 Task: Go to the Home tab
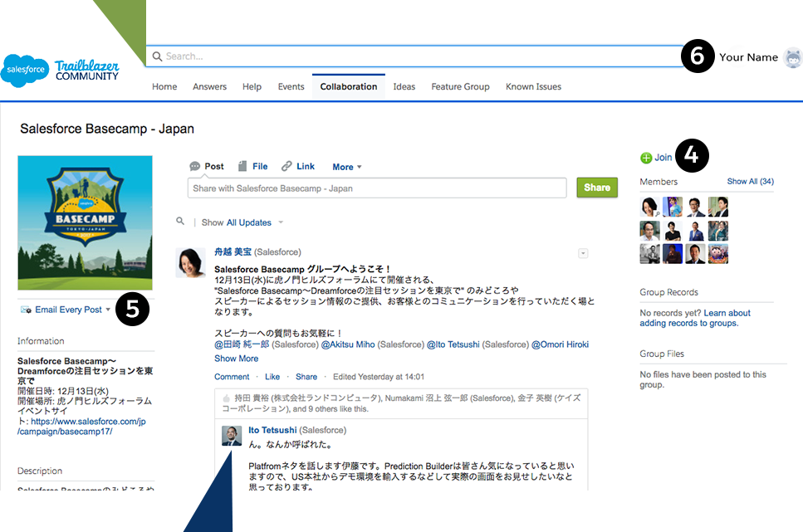coord(164,87)
